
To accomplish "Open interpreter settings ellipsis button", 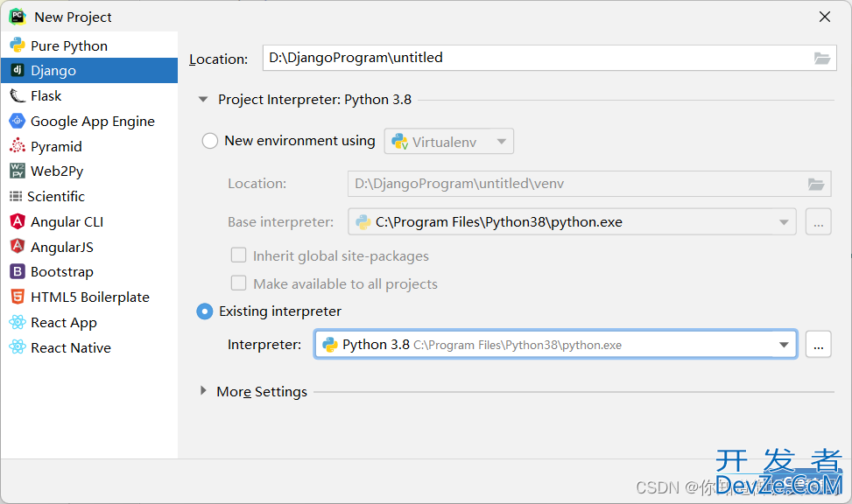I will point(819,345).
